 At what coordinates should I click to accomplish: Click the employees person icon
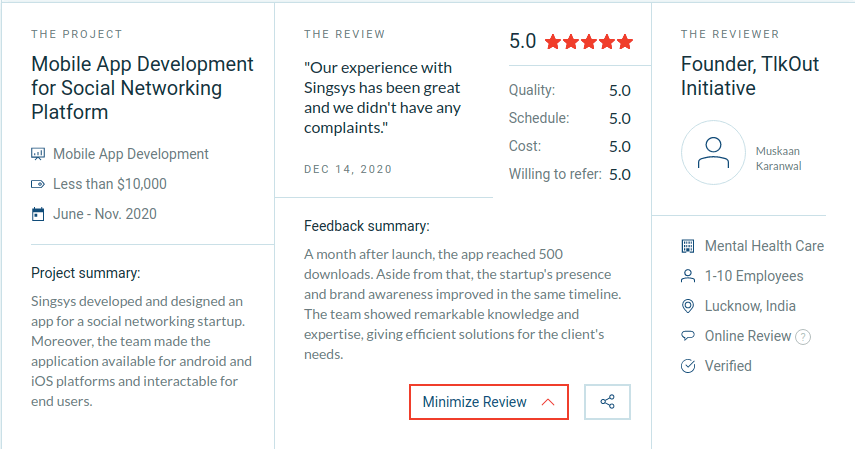[x=688, y=276]
